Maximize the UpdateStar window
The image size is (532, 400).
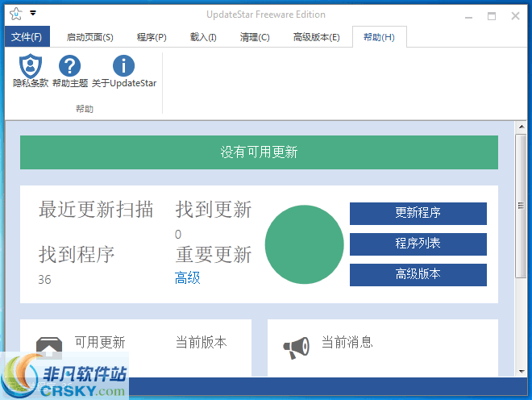[492, 16]
